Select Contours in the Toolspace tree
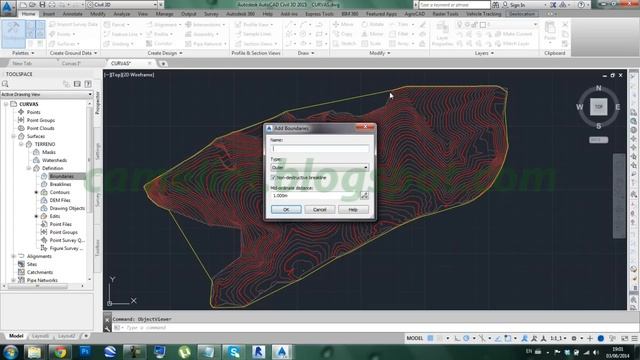Viewport: 640px width, 360px height. 60,192
